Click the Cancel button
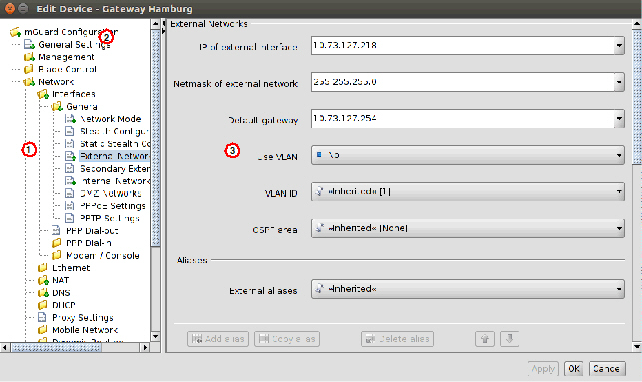 [x=607, y=369]
